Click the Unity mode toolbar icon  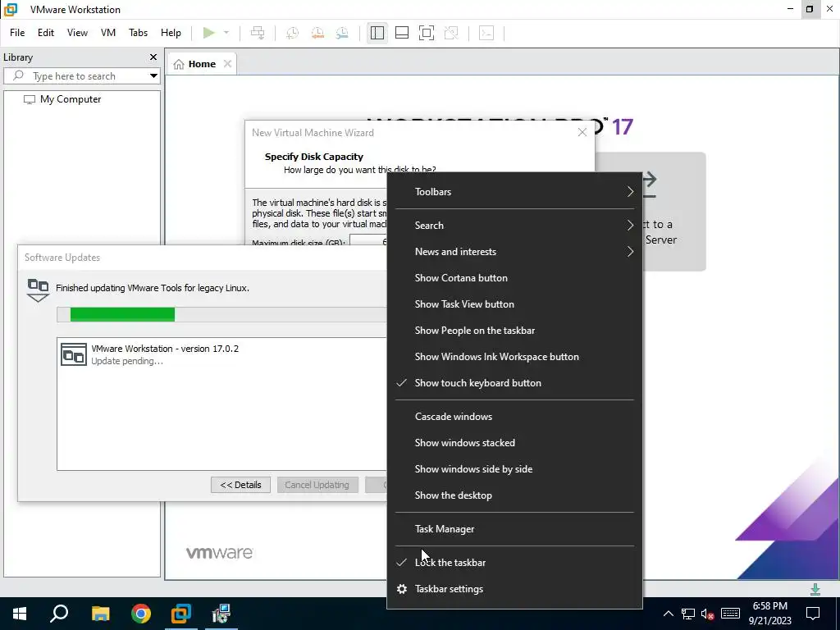click(x=452, y=33)
